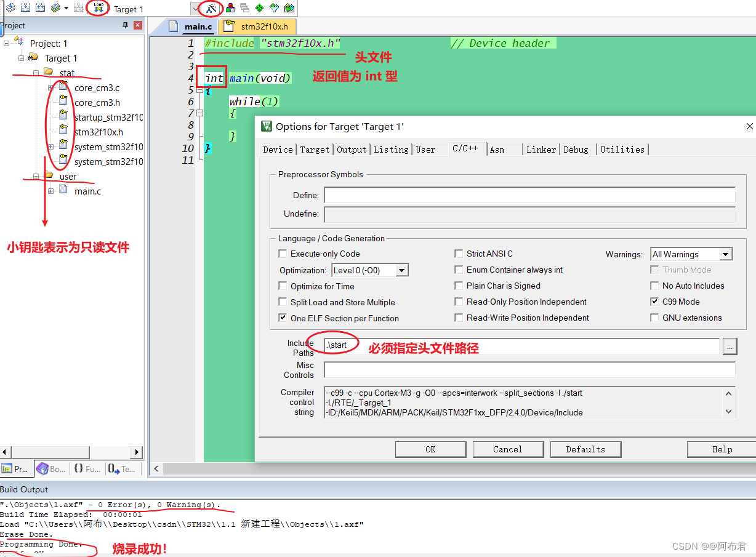Click the LOAD download icon

[98, 8]
